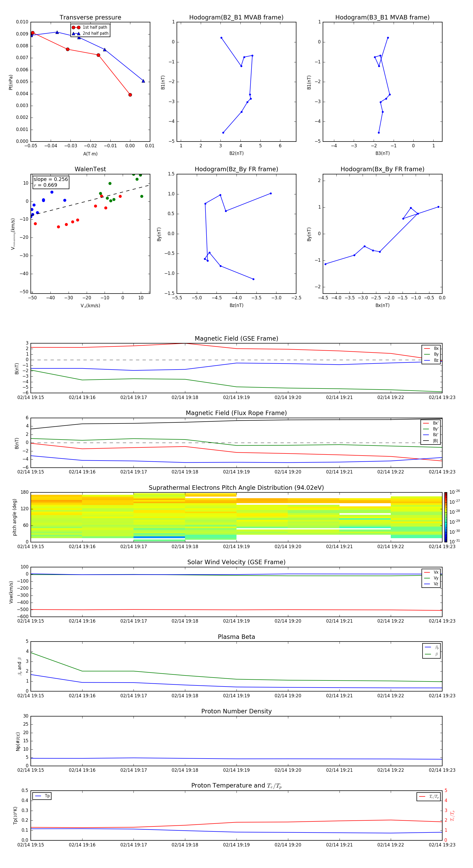Select '|B|' legend entry in Flux Rope plot
The height and width of the screenshot is (868, 473).
click(x=431, y=441)
